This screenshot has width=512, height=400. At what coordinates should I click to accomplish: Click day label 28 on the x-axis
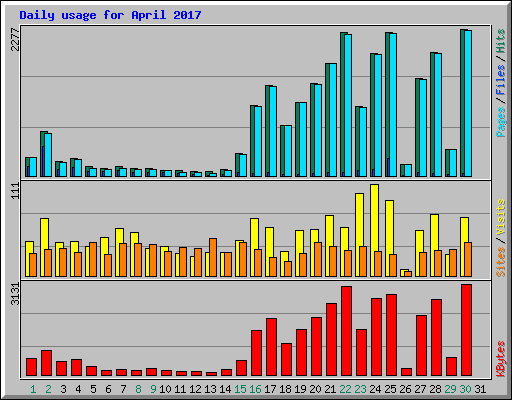[x=435, y=389]
